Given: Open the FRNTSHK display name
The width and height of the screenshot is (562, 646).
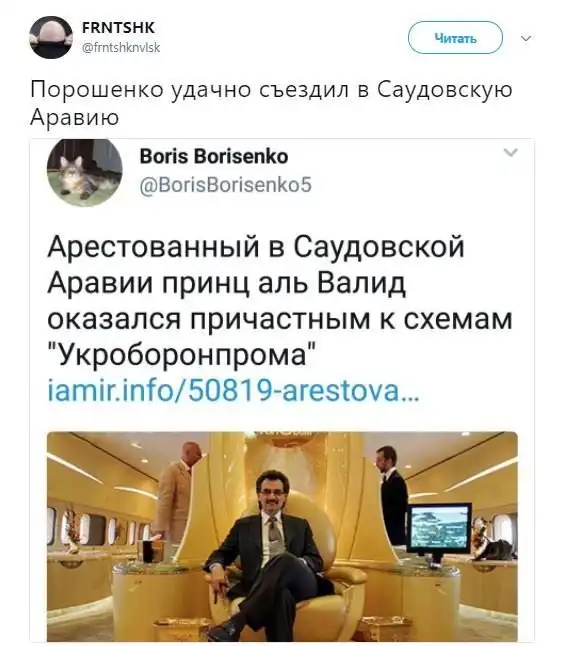Looking at the screenshot, I should point(119,28).
